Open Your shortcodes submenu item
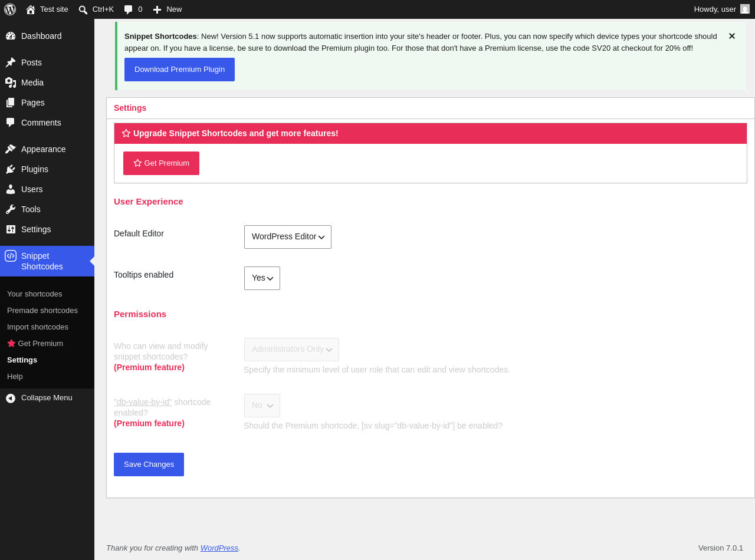Screen dimensions: 755x560 point(47,294)
